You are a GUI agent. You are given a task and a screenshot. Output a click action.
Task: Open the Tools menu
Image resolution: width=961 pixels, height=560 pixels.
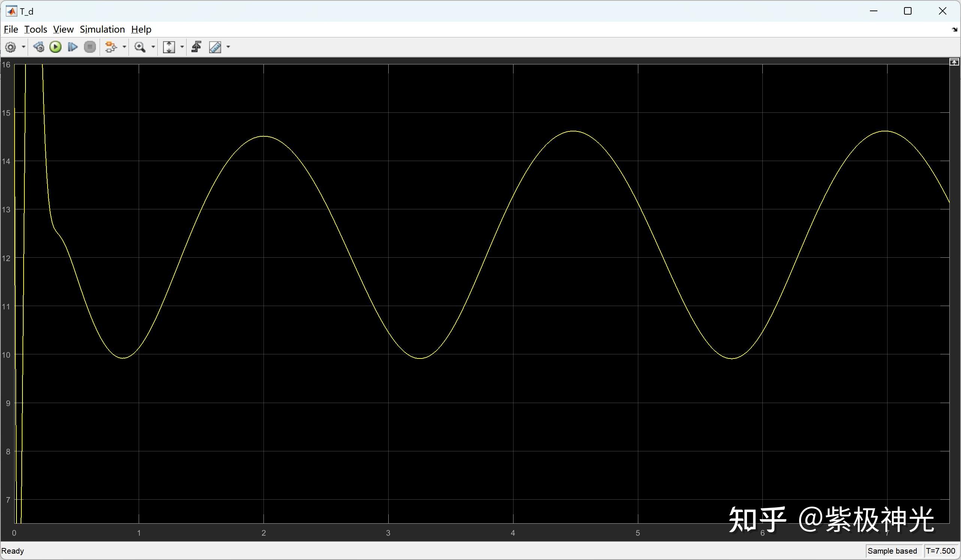36,29
